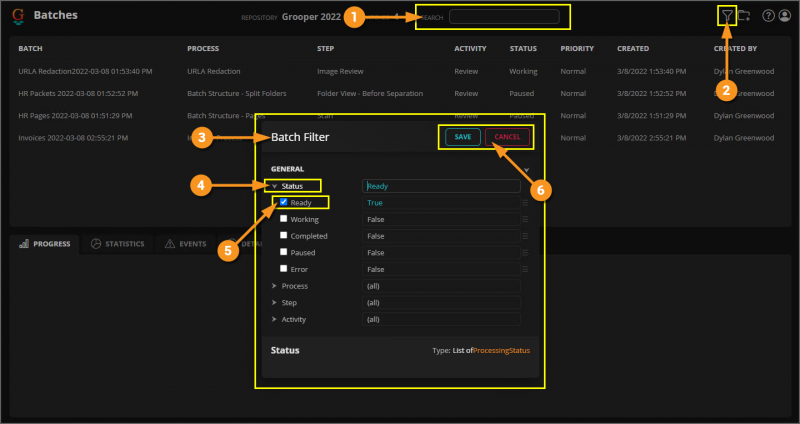Sort by the Status column header
800x424 pixels.
pyautogui.click(x=523, y=48)
